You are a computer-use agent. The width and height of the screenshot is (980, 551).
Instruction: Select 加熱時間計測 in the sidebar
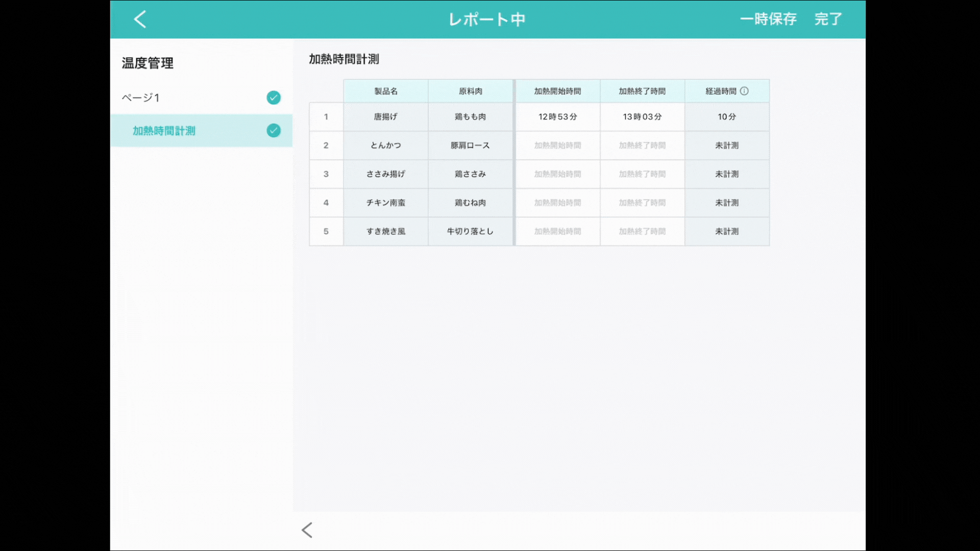(x=164, y=131)
